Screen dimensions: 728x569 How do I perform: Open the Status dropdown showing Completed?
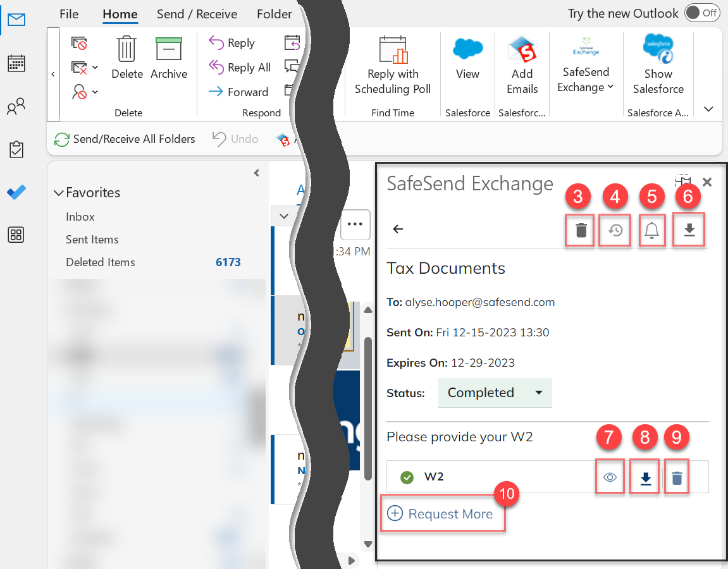[x=495, y=393]
